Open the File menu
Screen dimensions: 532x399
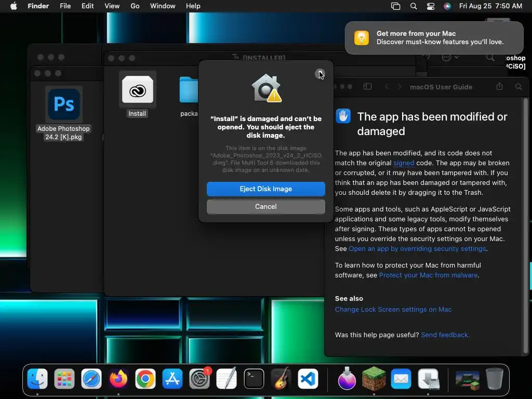[65, 6]
